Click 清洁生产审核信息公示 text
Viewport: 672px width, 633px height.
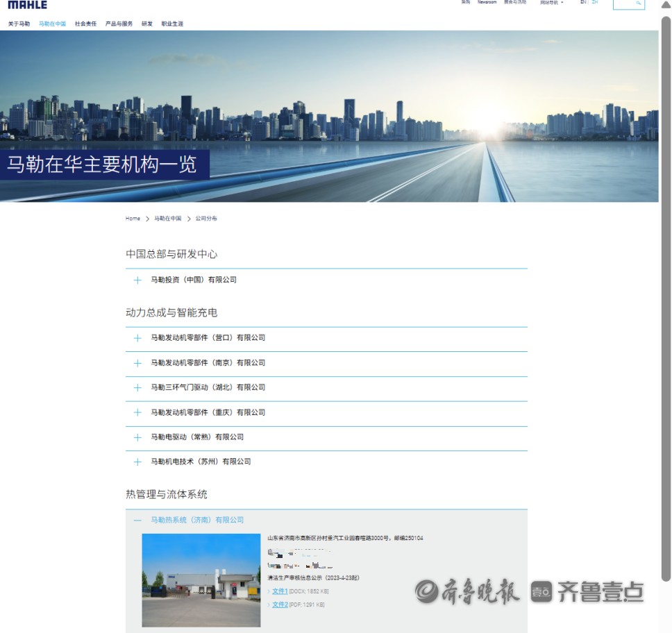pos(313,577)
